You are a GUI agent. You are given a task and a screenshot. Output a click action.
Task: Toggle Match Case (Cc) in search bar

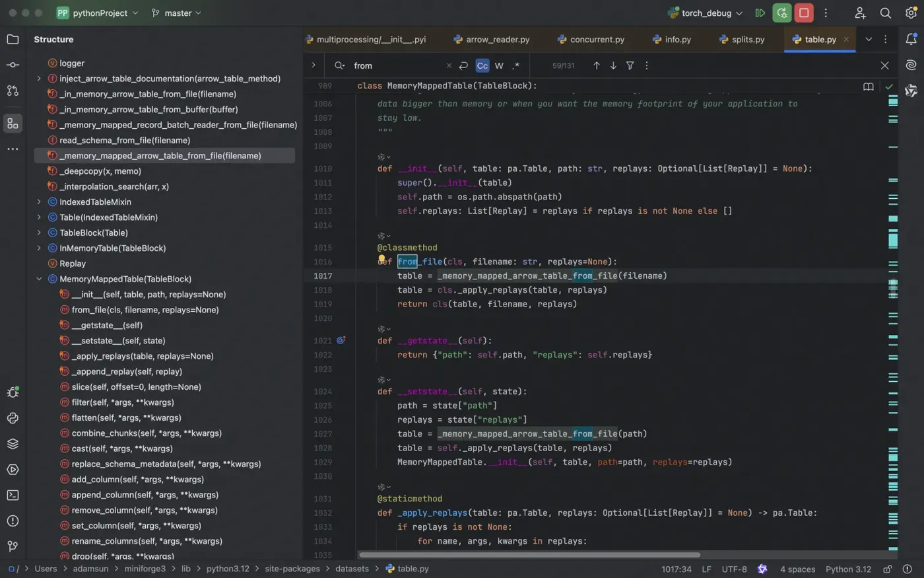point(482,65)
